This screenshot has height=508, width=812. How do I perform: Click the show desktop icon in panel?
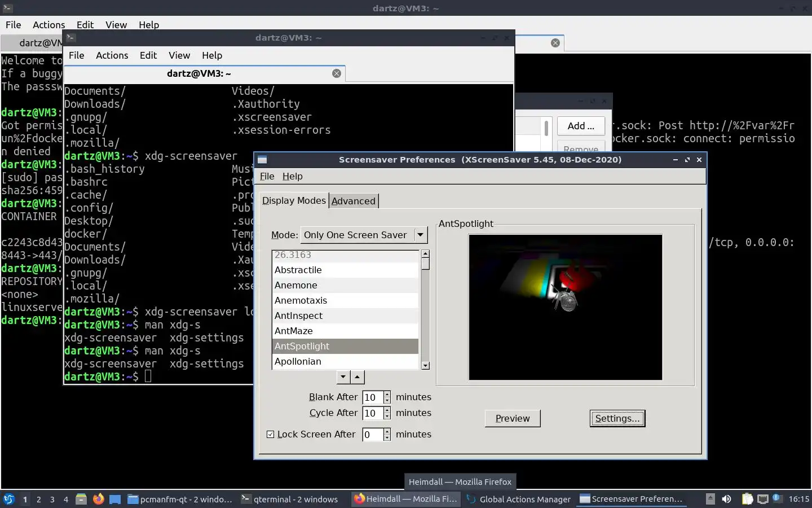[115, 499]
